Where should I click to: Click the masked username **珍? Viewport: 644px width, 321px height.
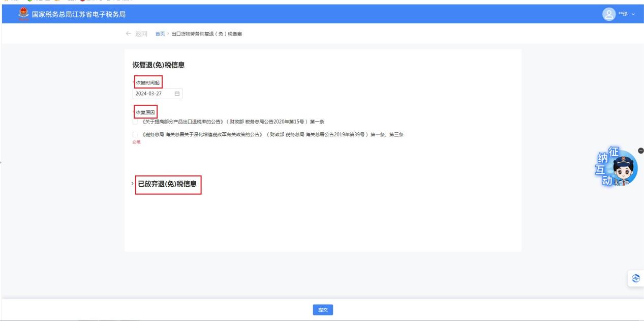point(623,14)
